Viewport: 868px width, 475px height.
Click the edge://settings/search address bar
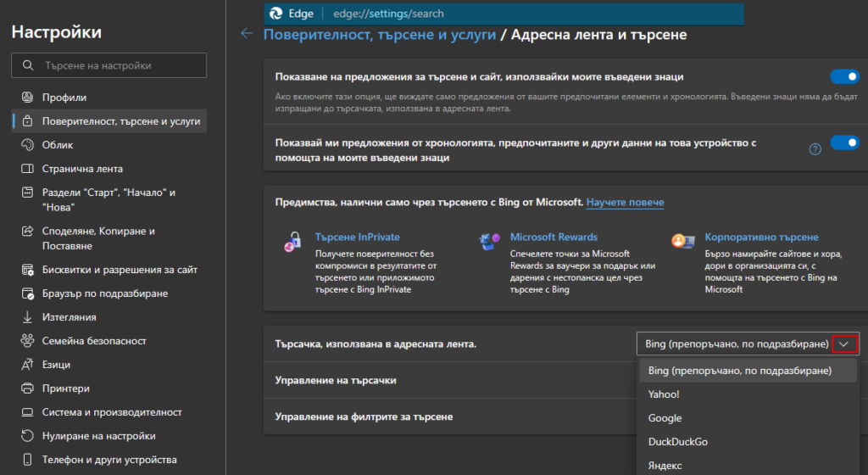click(x=504, y=14)
